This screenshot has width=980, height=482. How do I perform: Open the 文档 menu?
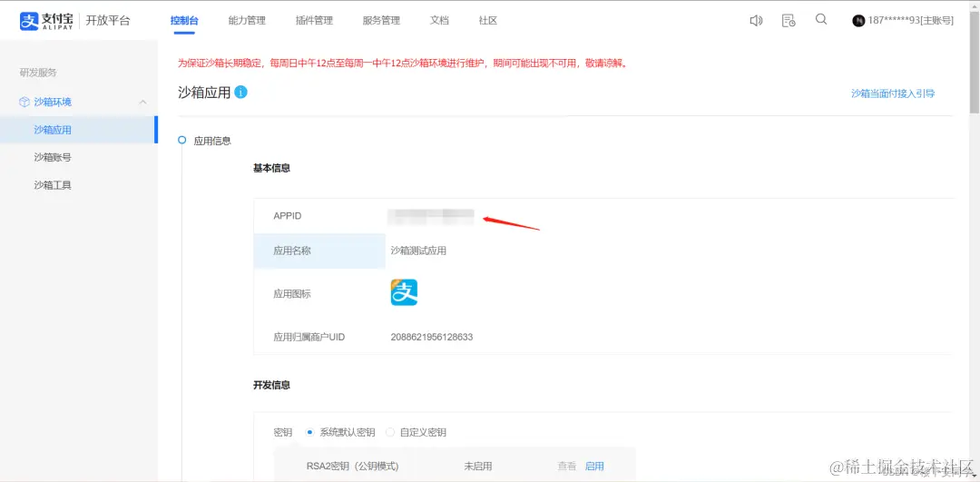coord(439,21)
